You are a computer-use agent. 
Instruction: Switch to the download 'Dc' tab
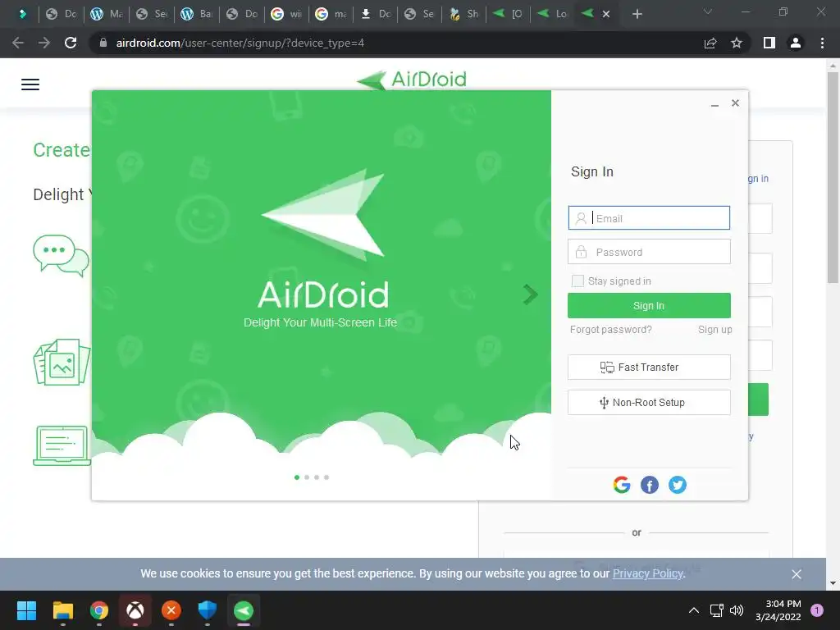click(376, 14)
